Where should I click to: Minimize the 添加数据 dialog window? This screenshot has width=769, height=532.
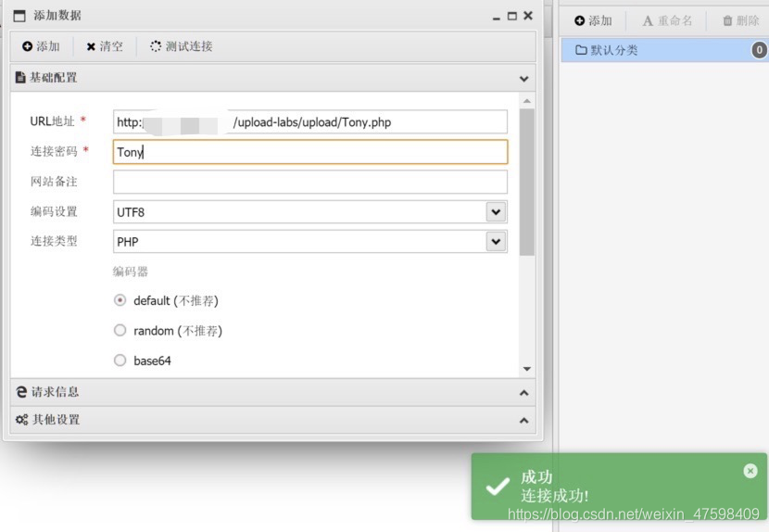[496, 16]
